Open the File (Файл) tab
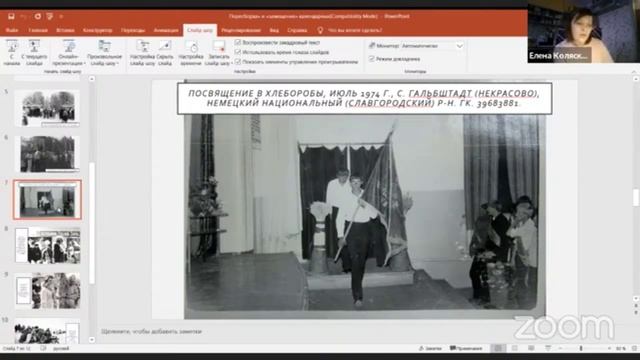 point(12,30)
